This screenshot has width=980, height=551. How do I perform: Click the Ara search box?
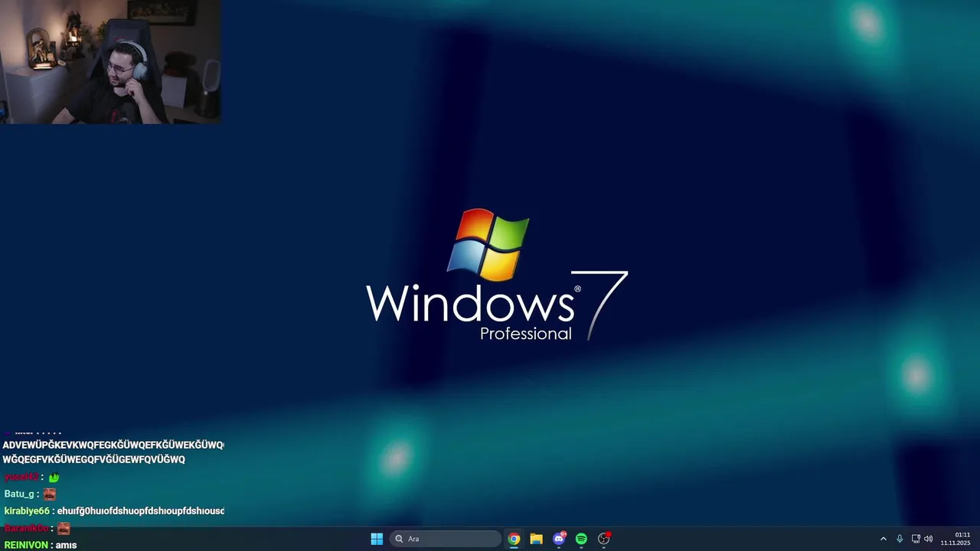446,539
